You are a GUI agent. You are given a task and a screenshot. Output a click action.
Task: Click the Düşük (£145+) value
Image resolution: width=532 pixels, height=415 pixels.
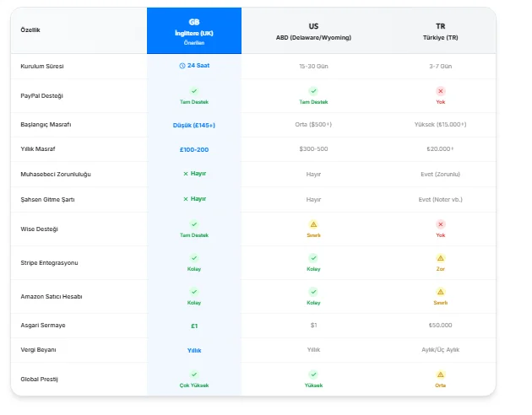pyautogui.click(x=194, y=126)
